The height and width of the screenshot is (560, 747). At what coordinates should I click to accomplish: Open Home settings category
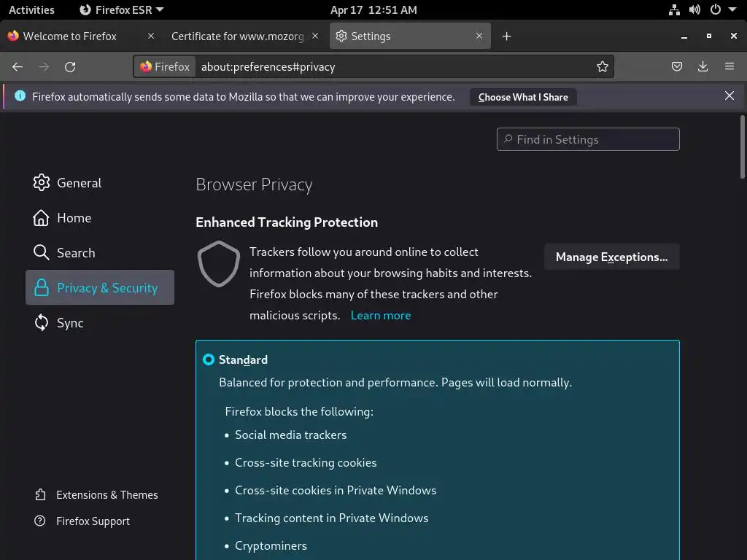(99, 217)
